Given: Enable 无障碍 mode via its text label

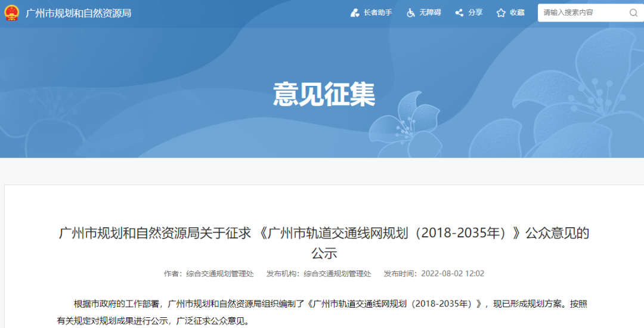Looking at the screenshot, I should click(x=430, y=13).
